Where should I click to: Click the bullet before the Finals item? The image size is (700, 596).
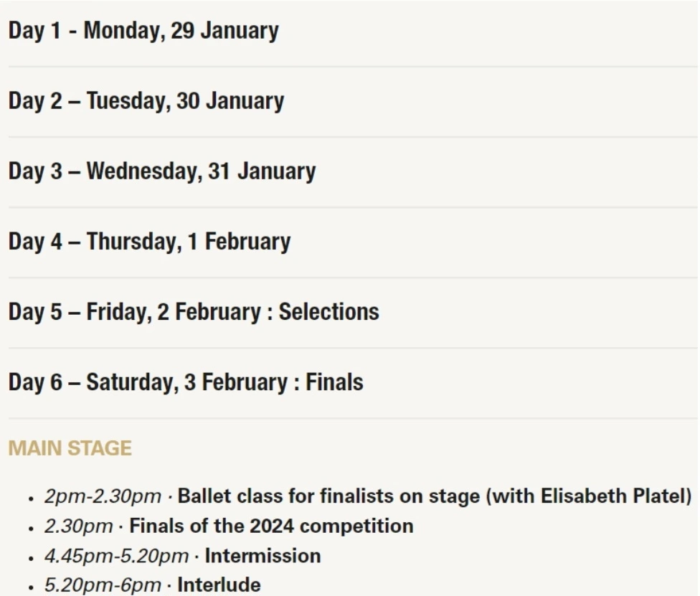tap(32, 528)
